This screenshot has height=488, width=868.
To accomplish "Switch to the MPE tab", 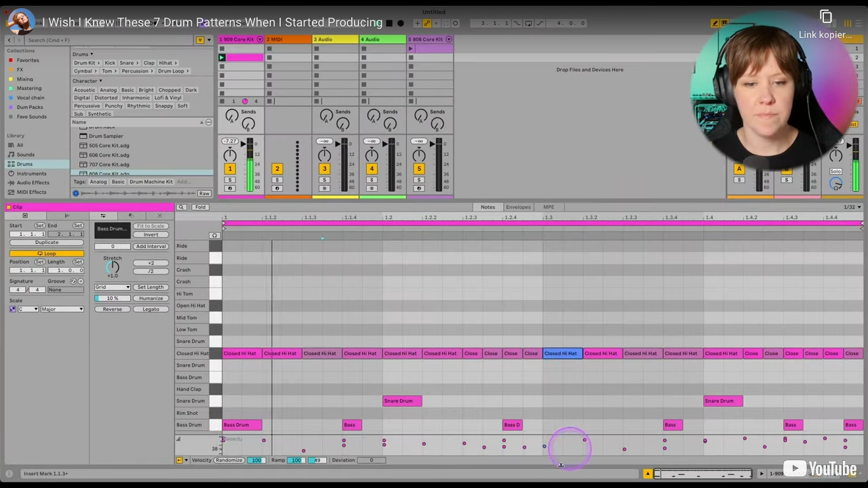I will [x=549, y=207].
